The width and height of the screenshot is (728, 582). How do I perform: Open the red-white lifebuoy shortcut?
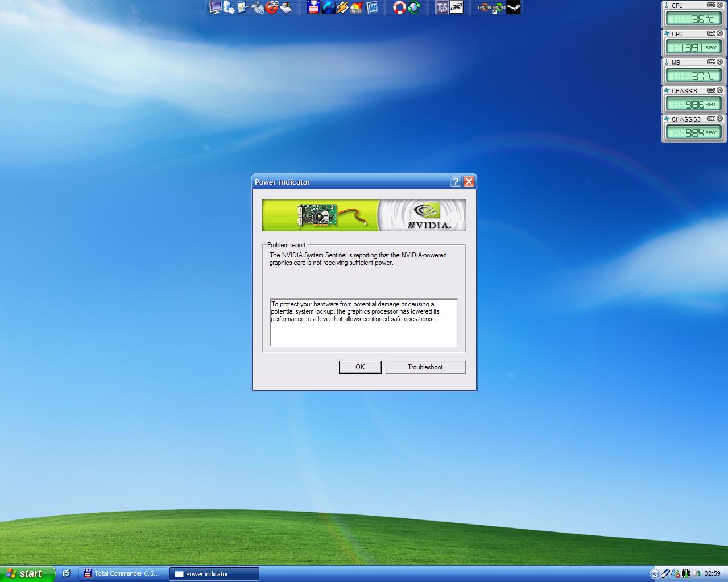coord(400,7)
